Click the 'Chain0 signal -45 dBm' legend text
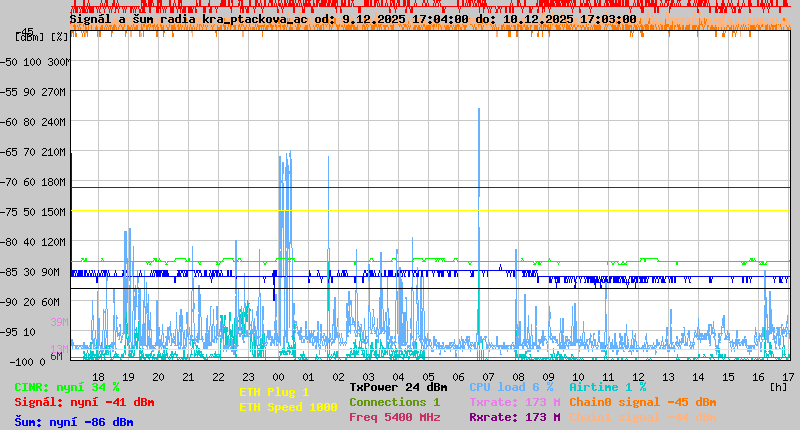800x430 pixels. (643, 402)
